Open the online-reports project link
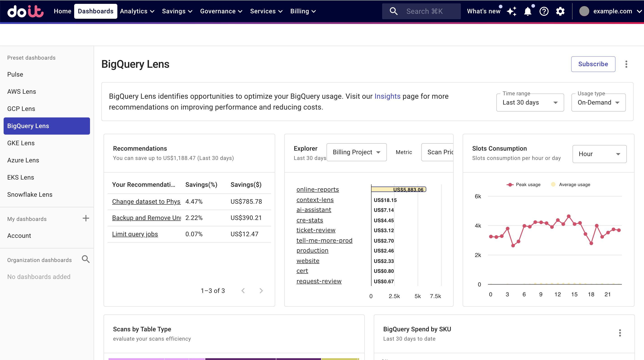 (x=317, y=189)
